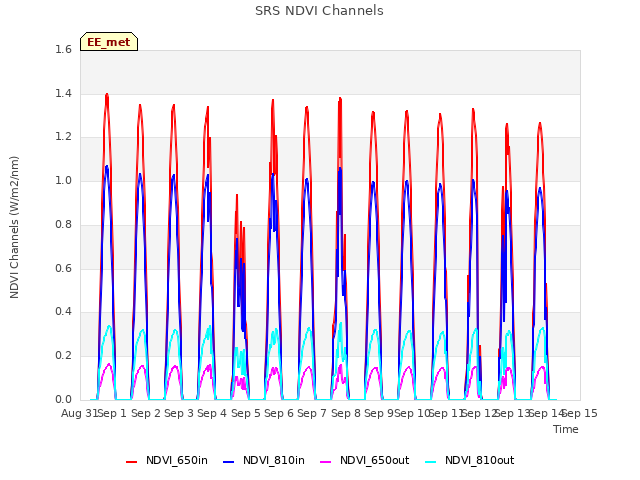
Task: Click the EE_met annotation label
Action: click(109, 42)
